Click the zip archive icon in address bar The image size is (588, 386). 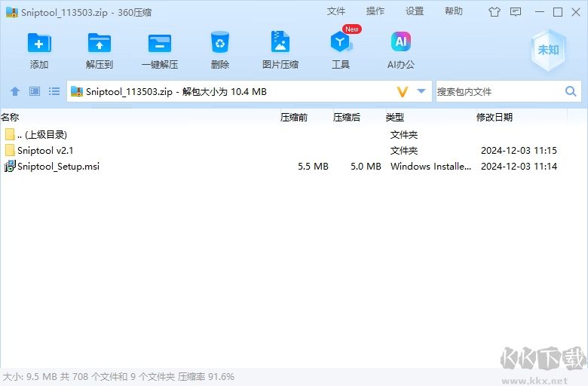(76, 91)
